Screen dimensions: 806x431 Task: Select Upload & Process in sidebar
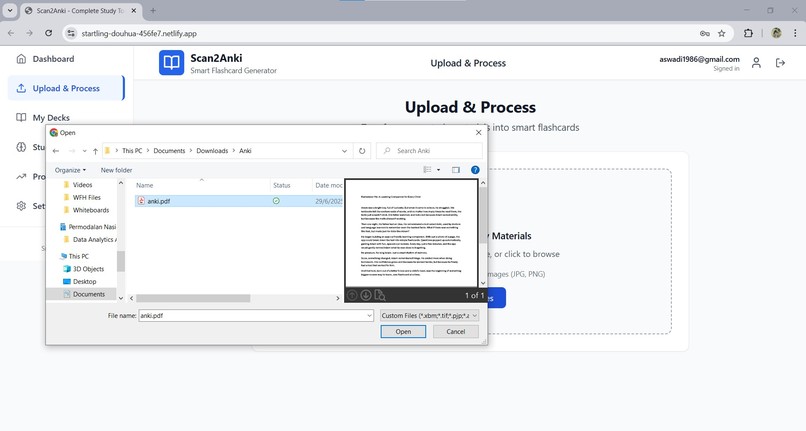(66, 88)
